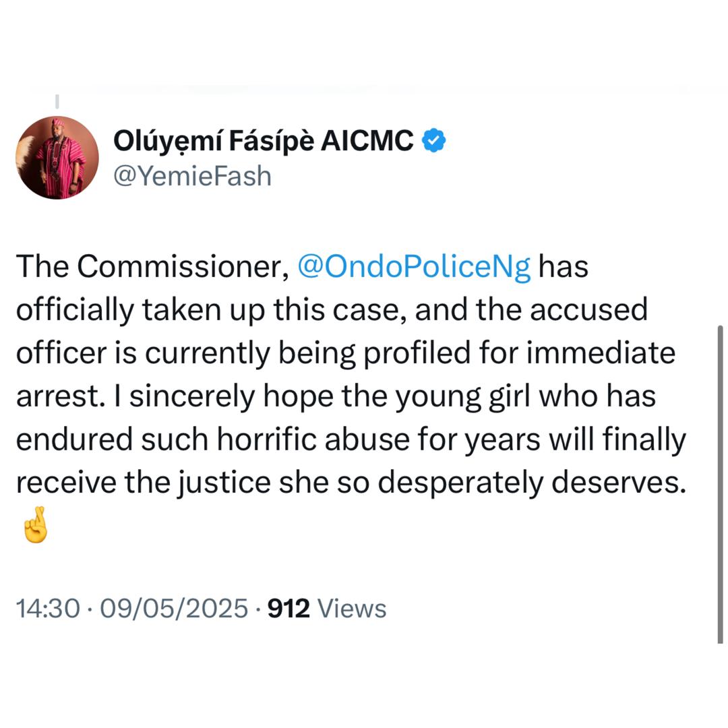Viewport: 728px width, 728px height.
Task: Open the Olúyẹmí Fásípè AICMC display name
Action: [263, 141]
